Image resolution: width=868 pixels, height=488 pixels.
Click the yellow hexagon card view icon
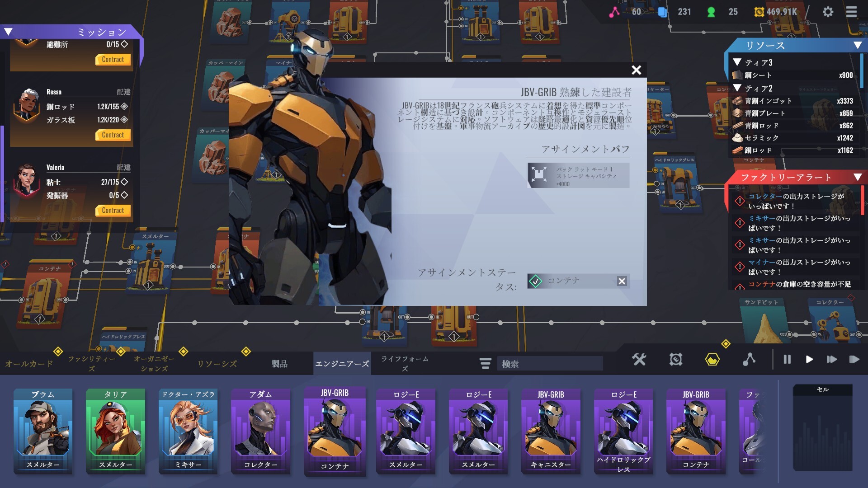coord(712,359)
